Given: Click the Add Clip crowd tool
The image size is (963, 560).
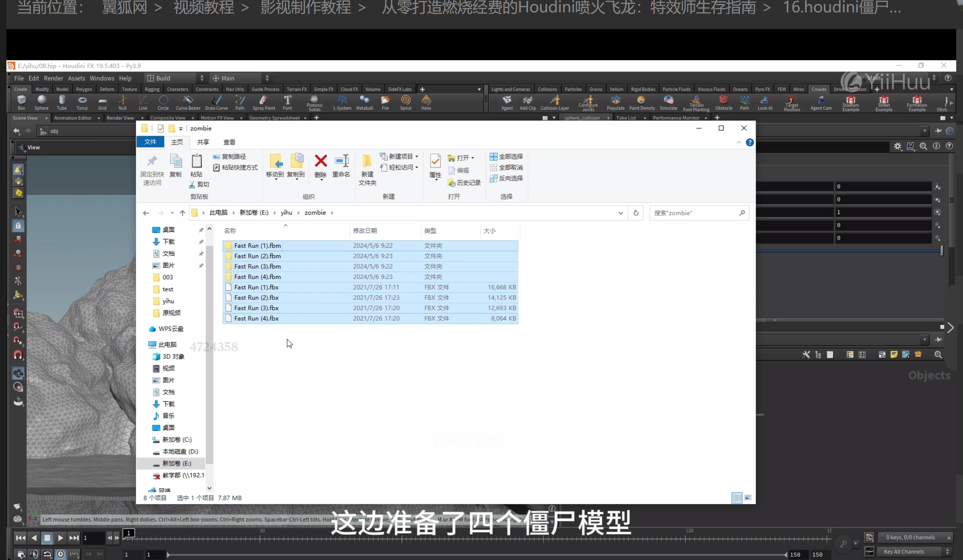Looking at the screenshot, I should [x=528, y=102].
